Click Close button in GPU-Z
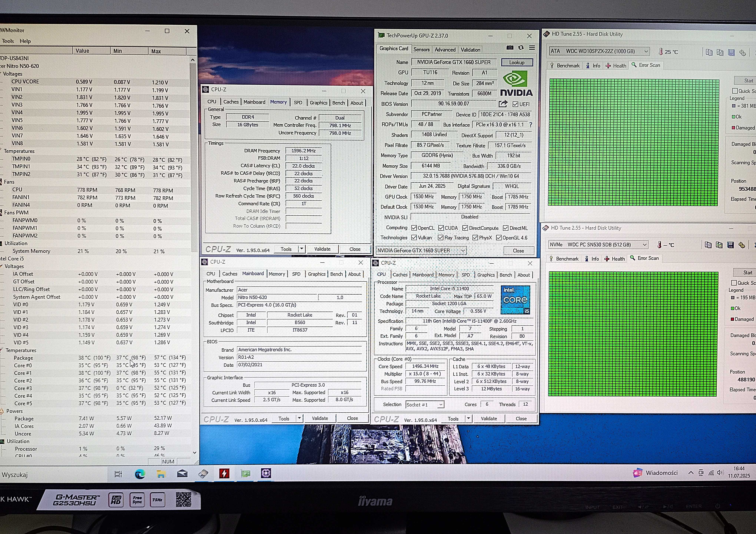Image resolution: width=756 pixels, height=534 pixels. (518, 251)
